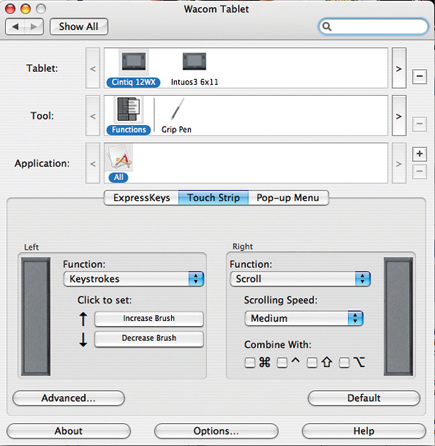Viewport: 435px width, 446px height.
Task: Open the right Function Scroll dropdown
Action: pos(300,279)
